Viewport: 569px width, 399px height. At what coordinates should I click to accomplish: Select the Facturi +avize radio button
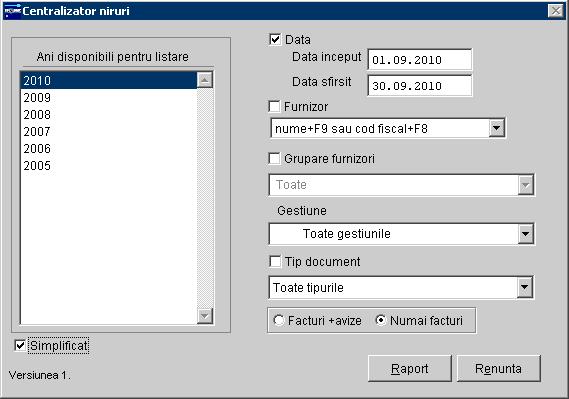coord(279,320)
